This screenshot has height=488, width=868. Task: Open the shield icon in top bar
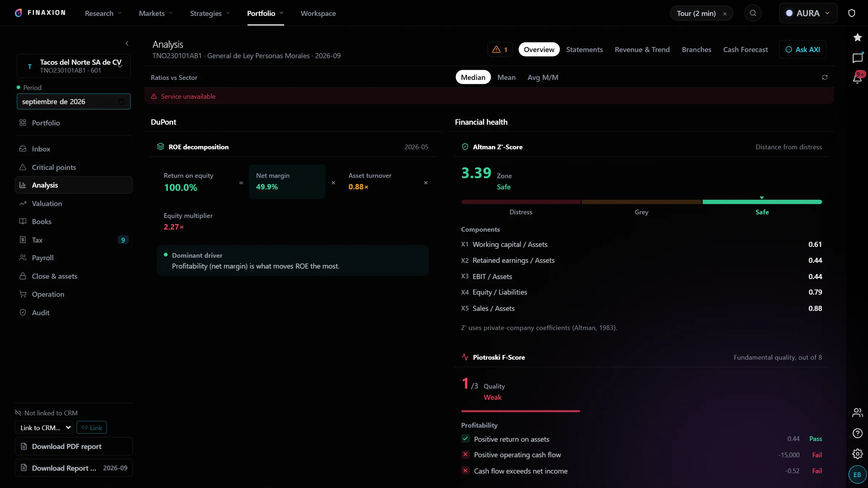coord(852,13)
